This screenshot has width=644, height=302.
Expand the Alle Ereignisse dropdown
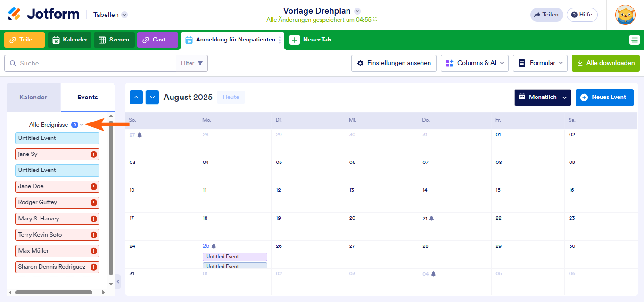pyautogui.click(x=82, y=125)
